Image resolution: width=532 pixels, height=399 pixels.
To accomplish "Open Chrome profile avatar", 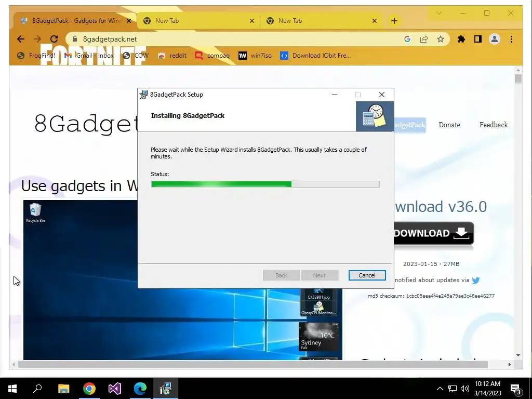I will (x=495, y=39).
